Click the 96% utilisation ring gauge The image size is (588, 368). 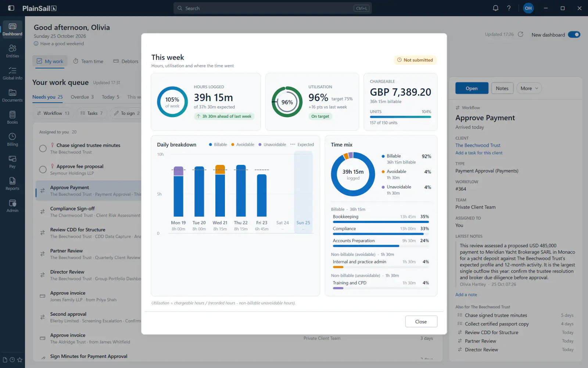[x=287, y=102]
